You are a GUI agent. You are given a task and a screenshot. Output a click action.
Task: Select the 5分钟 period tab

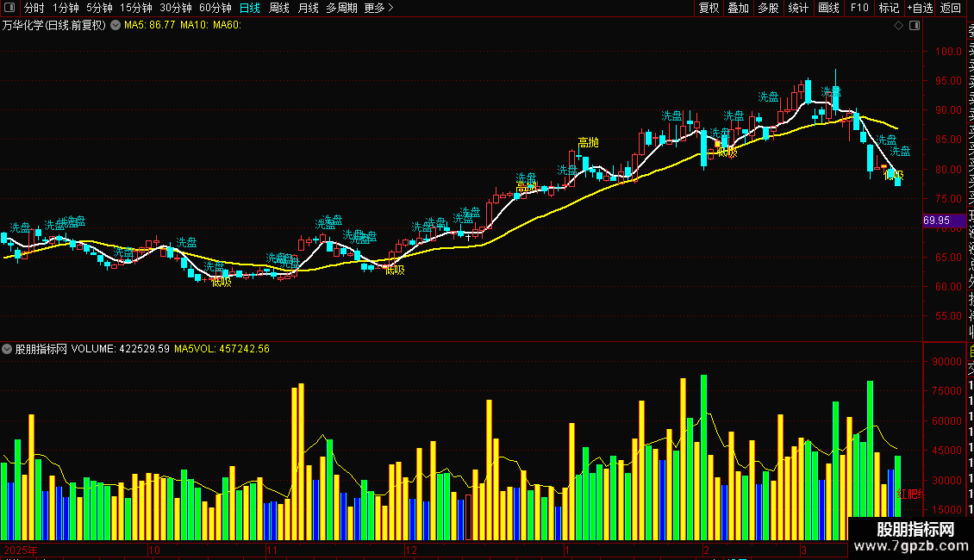[x=99, y=8]
